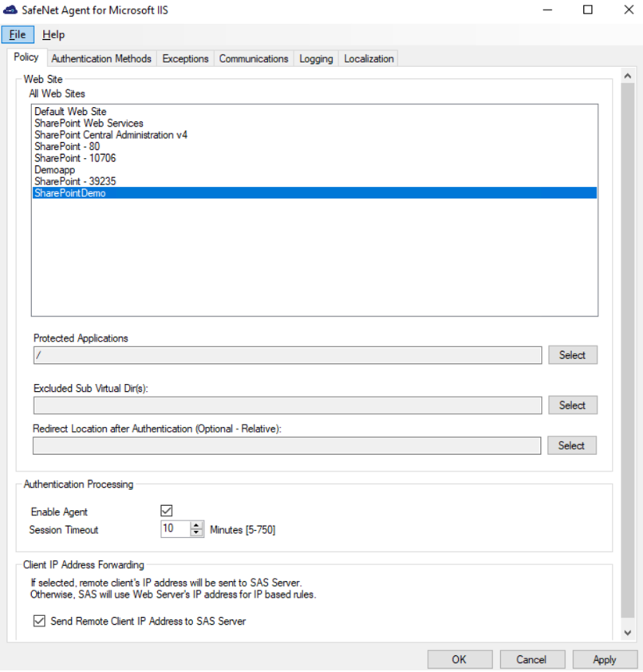Screen dimensions: 643x672
Task: Choose SharePoint Central Administration v4 site
Action: [x=111, y=135]
